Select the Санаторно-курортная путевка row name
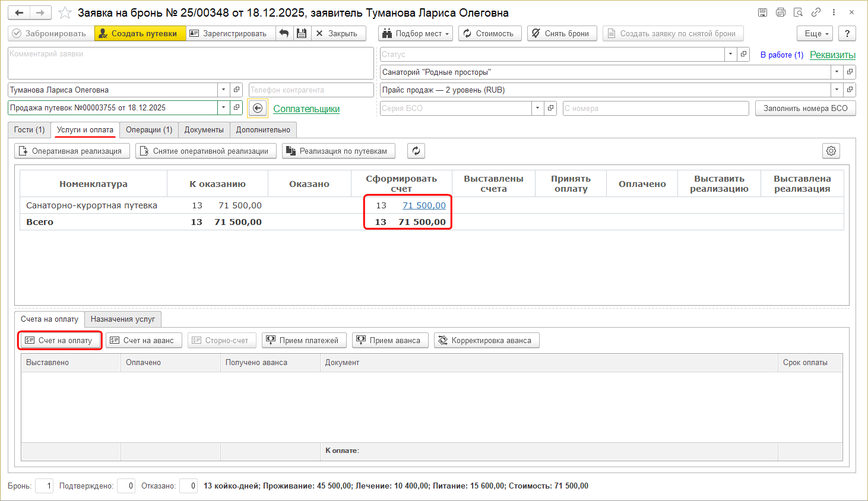Image resolution: width=868 pixels, height=501 pixels. point(91,205)
